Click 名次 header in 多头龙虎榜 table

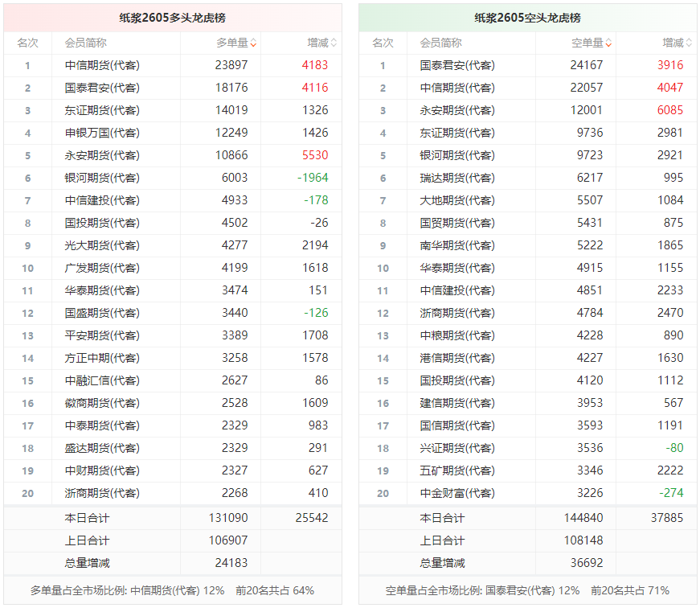27,43
